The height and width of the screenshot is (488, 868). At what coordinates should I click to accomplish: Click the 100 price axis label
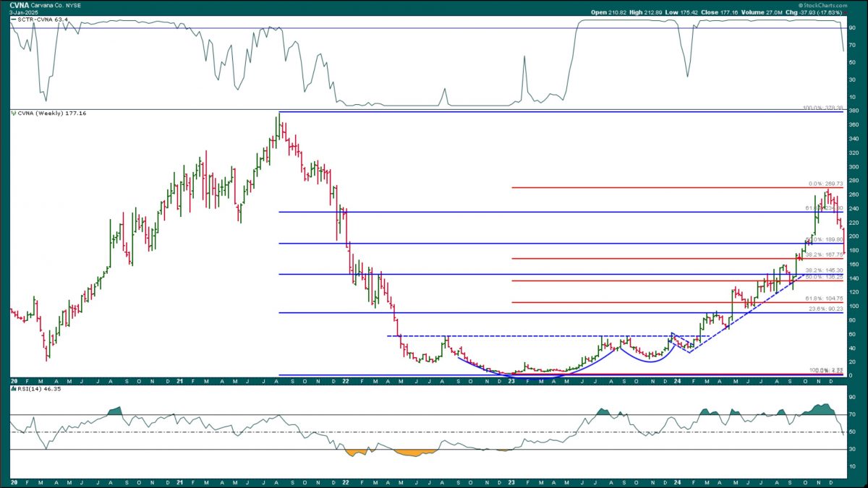852,306
